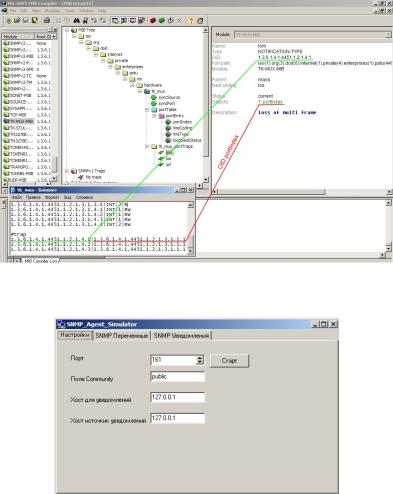Click the SNMPv1 Traps node icon
Image resolution: width=393 pixels, height=494 pixels.
point(74,171)
